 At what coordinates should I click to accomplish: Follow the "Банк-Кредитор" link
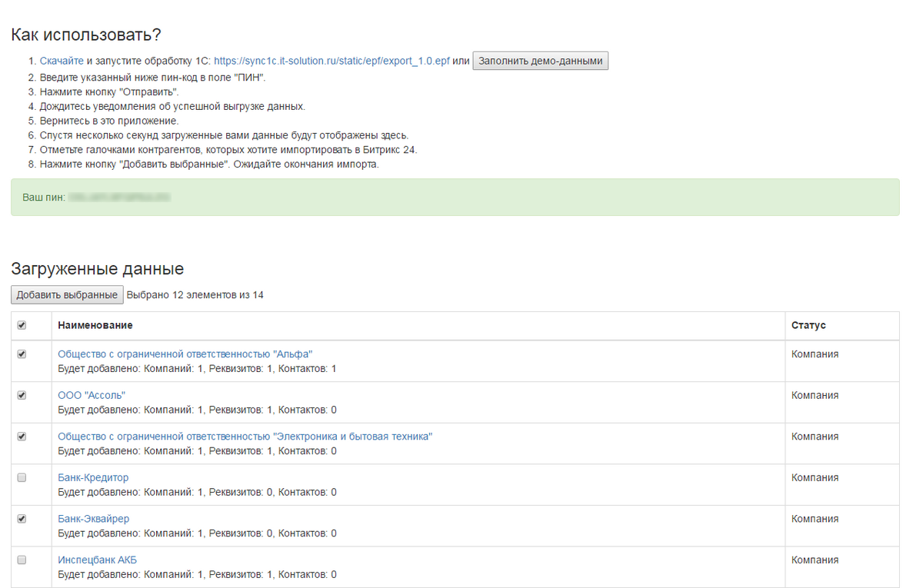[x=93, y=477]
